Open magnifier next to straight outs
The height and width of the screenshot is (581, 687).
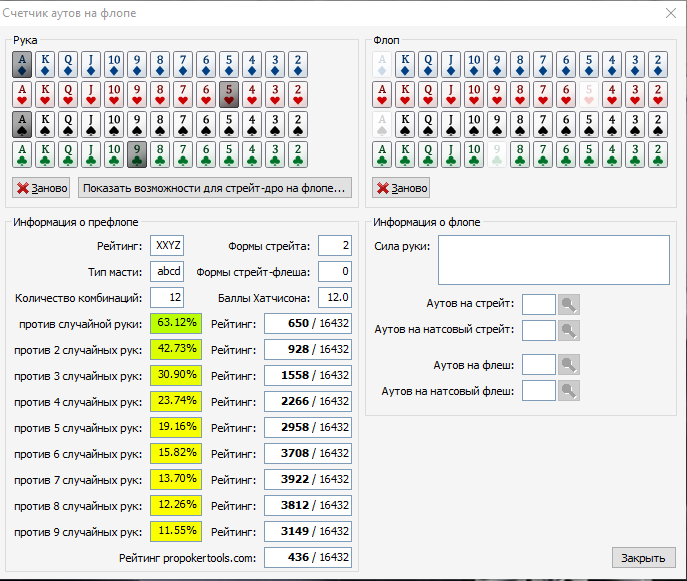[569, 305]
